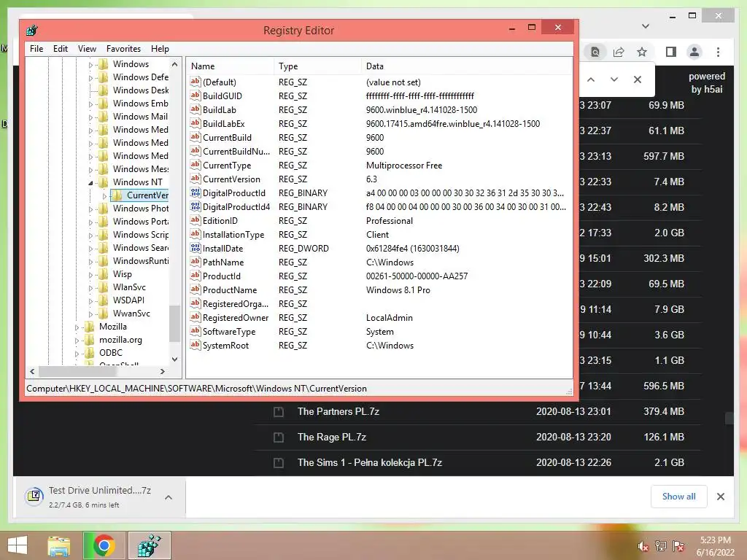
Task: Select the CurrentVersion value name in list
Action: pos(231,179)
